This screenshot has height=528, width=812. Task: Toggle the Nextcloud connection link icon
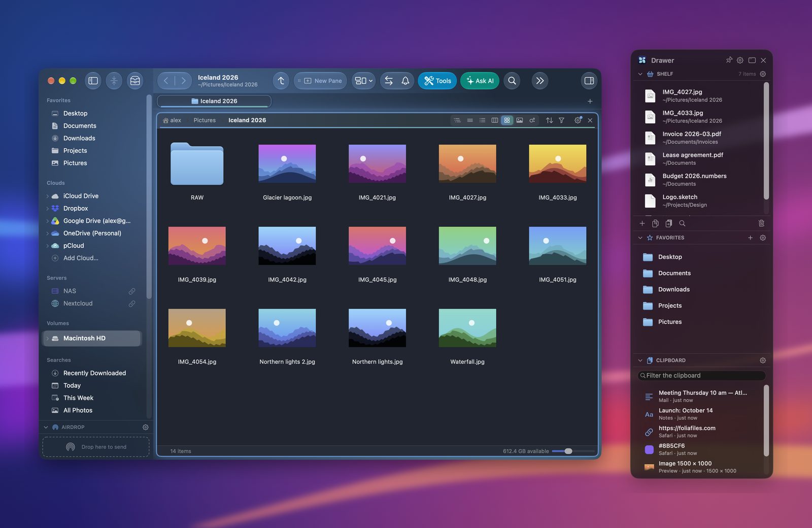tap(132, 304)
